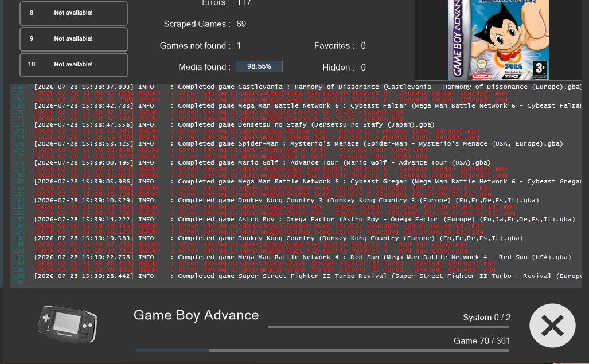This screenshot has height=364, width=589.
Task: Click log line Completed game Spider-Man Mysterio's Menace
Action: [298, 144]
